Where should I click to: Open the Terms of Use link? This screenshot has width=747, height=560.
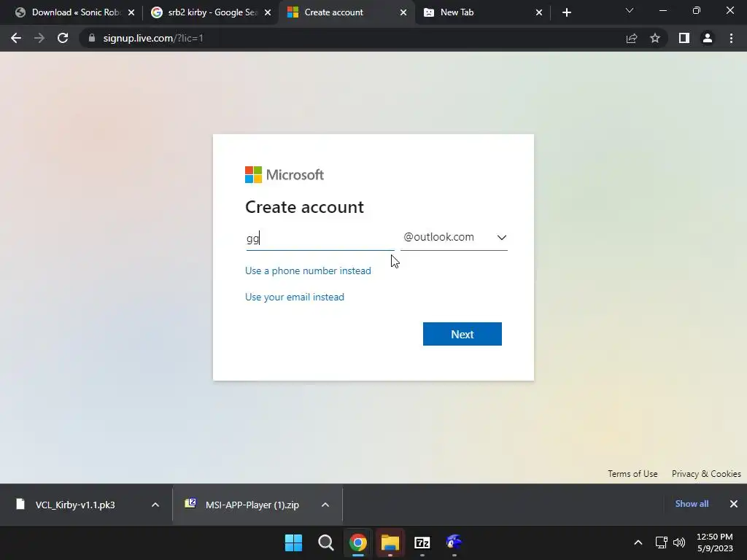pos(632,474)
